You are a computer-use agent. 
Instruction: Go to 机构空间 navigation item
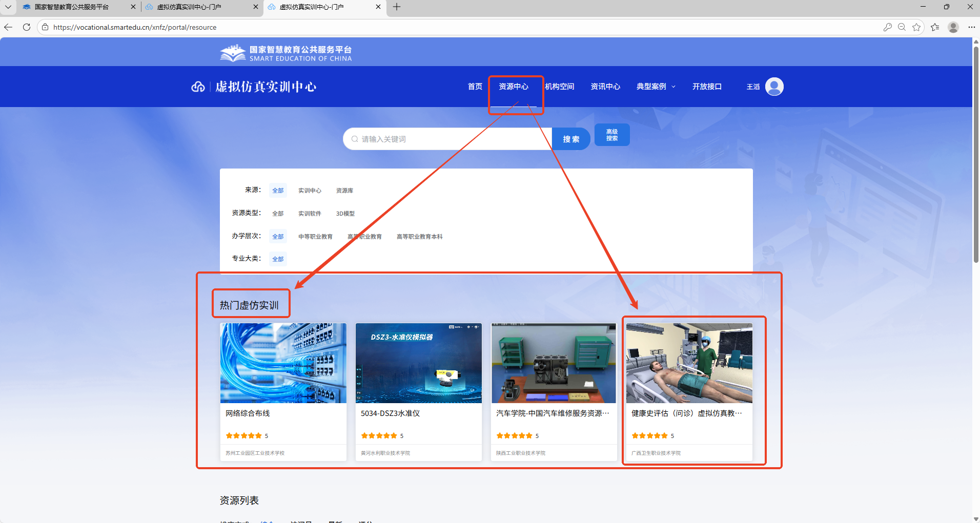(x=559, y=87)
